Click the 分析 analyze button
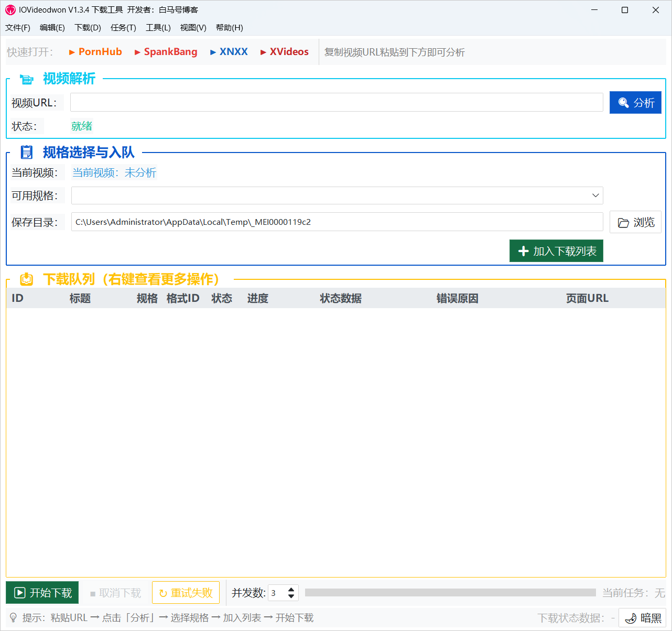The image size is (672, 631). [x=635, y=103]
